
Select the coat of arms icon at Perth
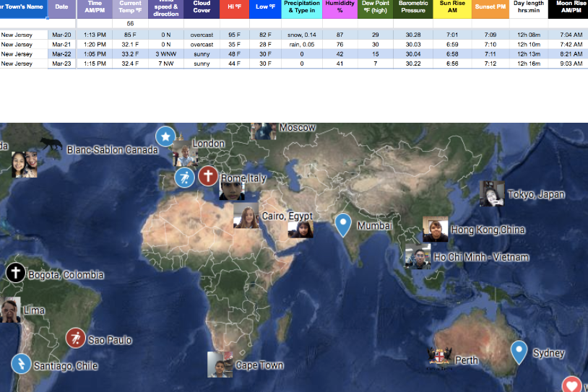(439, 357)
